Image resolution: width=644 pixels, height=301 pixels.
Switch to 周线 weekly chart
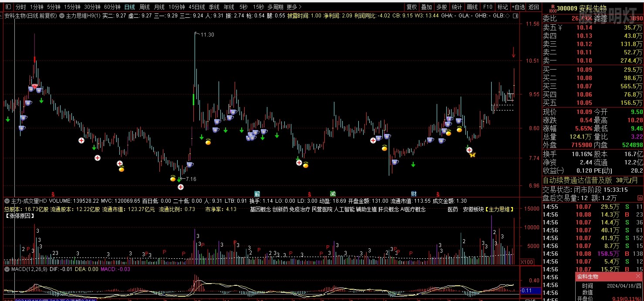[x=145, y=7]
